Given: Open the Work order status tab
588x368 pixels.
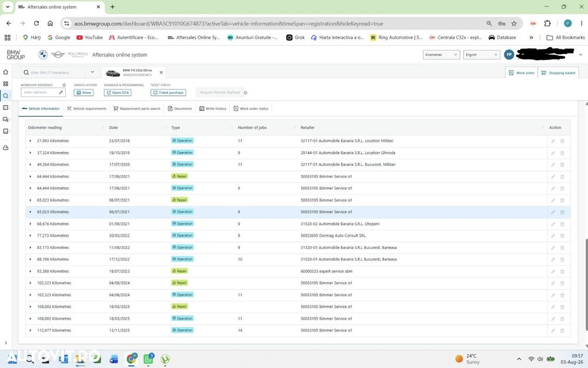Looking at the screenshot, I should point(251,108).
